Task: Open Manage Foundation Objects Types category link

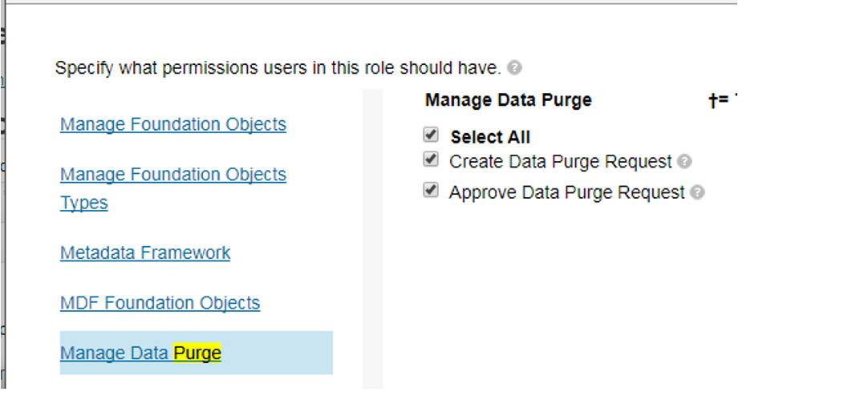Action: point(173,188)
